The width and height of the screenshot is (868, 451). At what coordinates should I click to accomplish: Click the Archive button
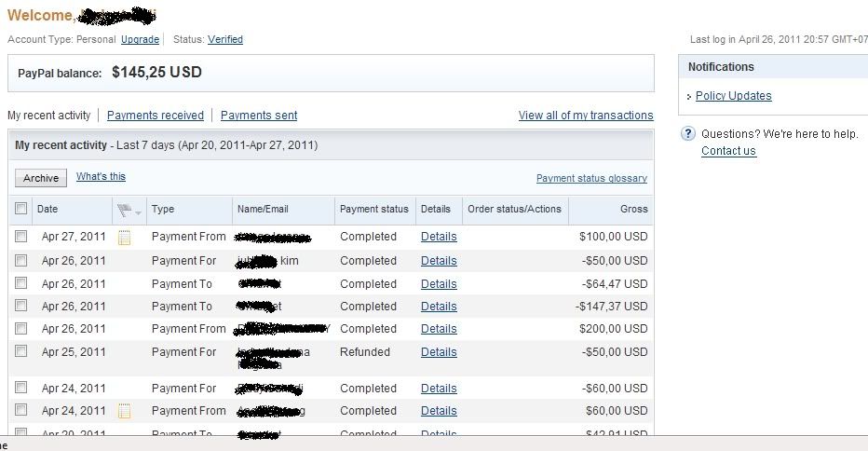[41, 178]
